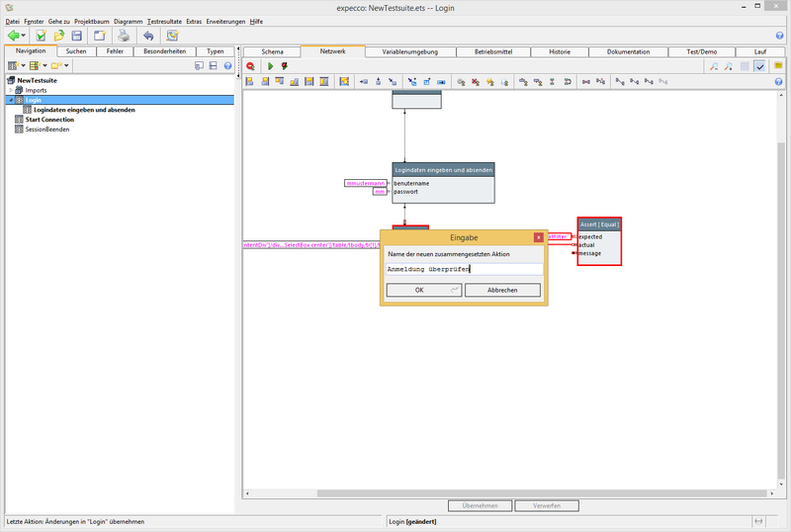
Task: Click the printer icon in toolbar
Action: [125, 36]
